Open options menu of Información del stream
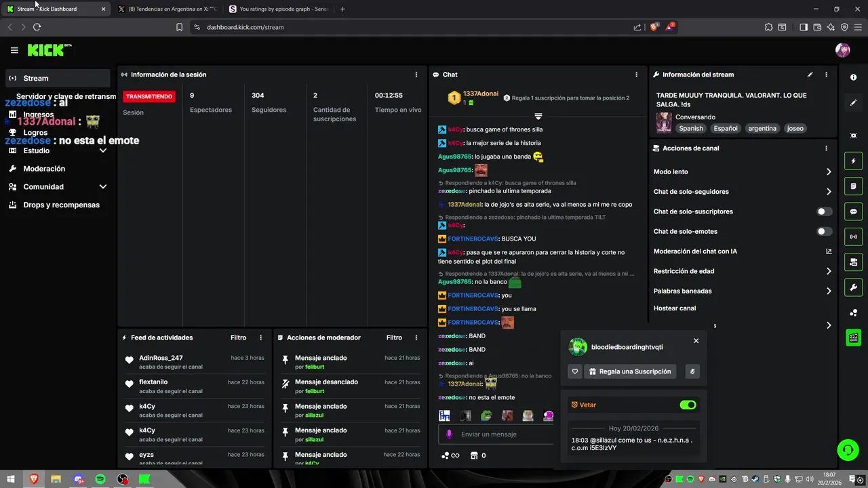This screenshot has width=868, height=488. [x=826, y=75]
